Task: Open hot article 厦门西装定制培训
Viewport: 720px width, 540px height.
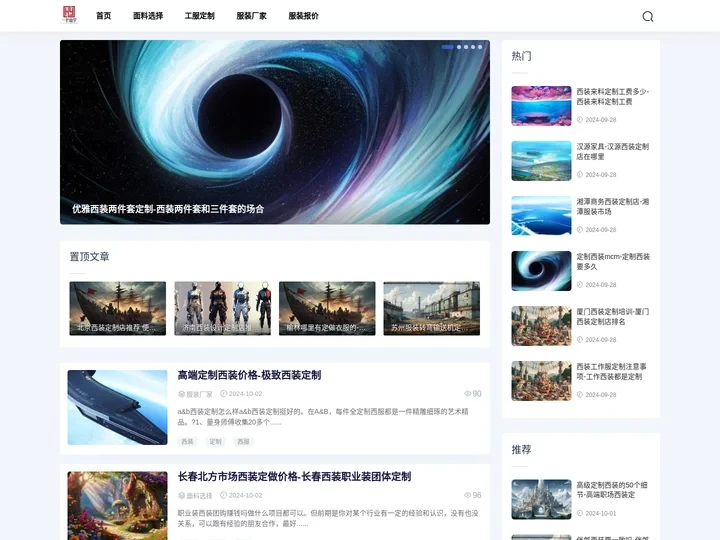Action: click(x=613, y=317)
